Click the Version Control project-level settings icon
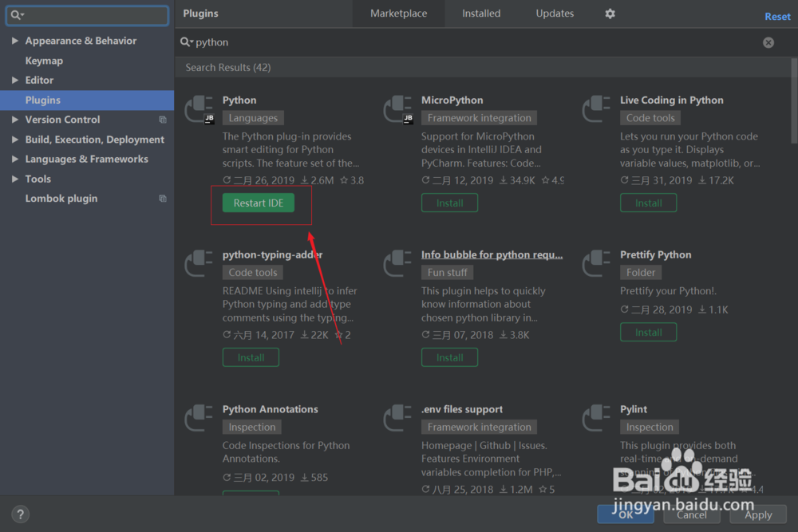 tap(163, 120)
